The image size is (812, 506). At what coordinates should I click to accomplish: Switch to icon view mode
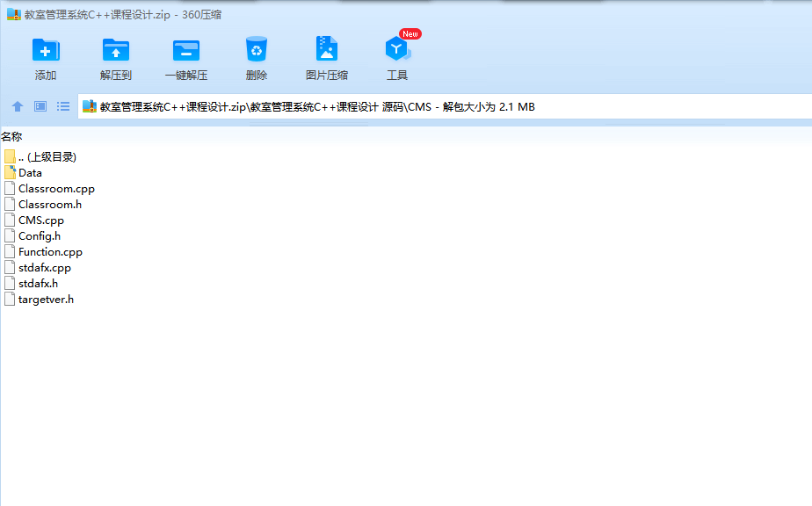(x=40, y=106)
